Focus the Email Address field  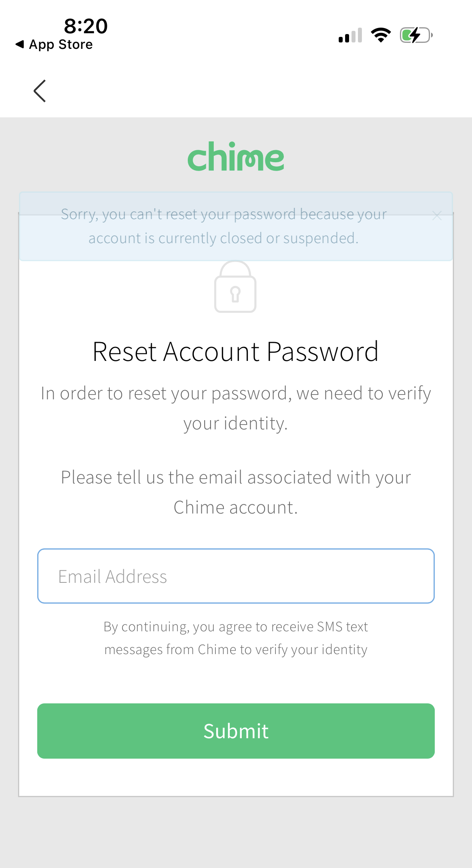236,576
